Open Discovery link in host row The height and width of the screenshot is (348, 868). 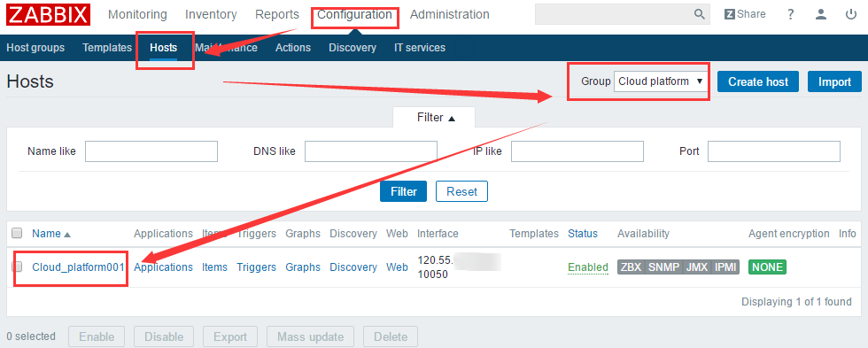click(x=353, y=267)
